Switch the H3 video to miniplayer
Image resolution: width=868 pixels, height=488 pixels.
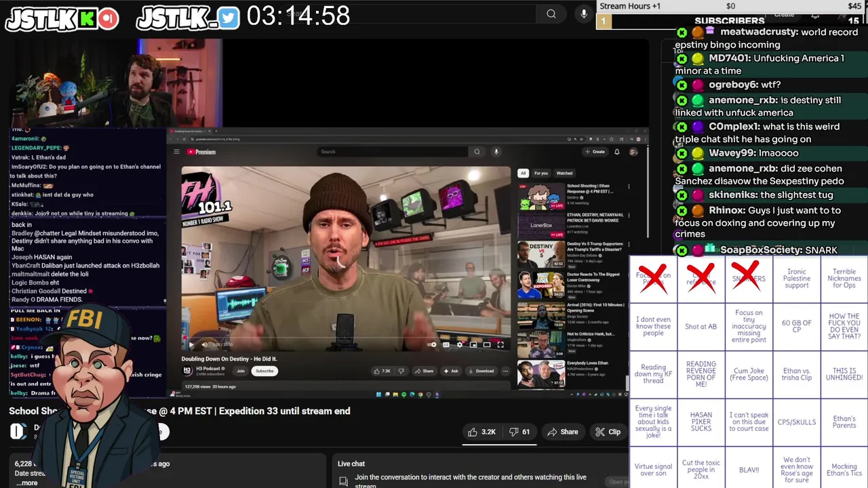(x=473, y=344)
